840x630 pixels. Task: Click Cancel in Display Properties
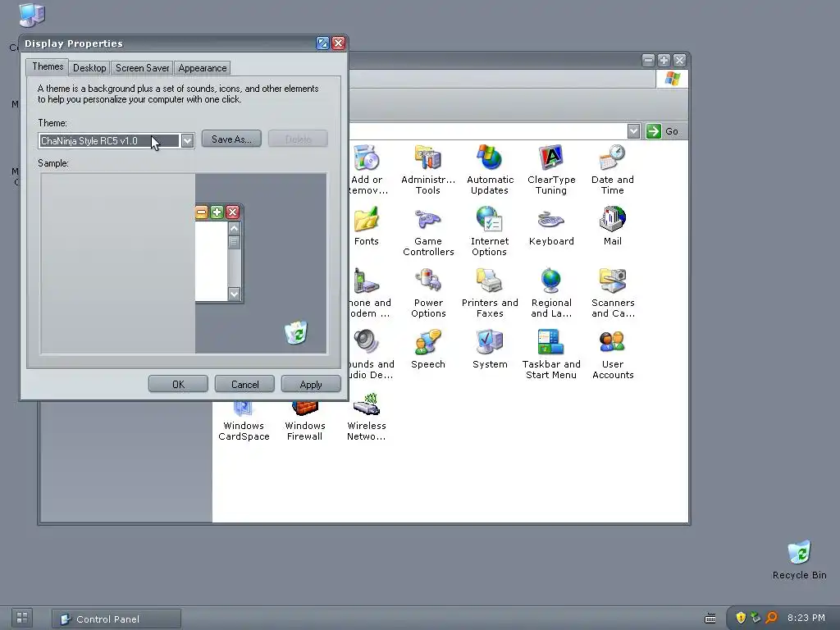click(244, 384)
